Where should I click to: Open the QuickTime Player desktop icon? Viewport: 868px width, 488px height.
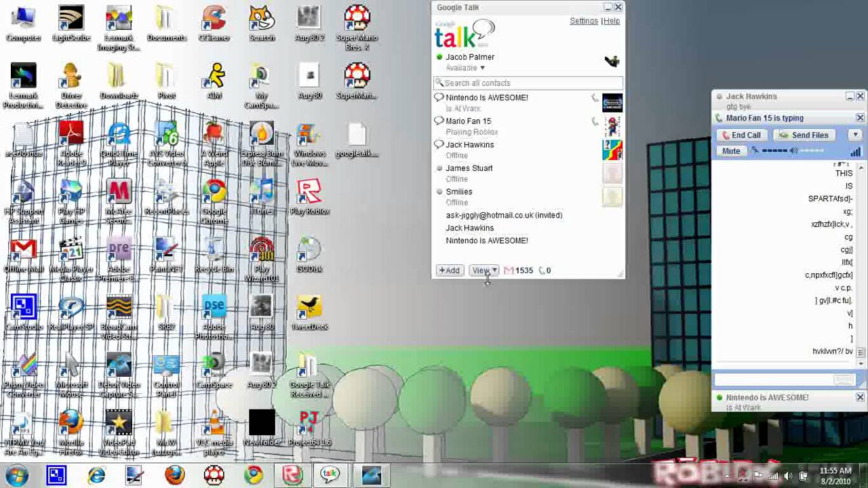[x=119, y=144]
